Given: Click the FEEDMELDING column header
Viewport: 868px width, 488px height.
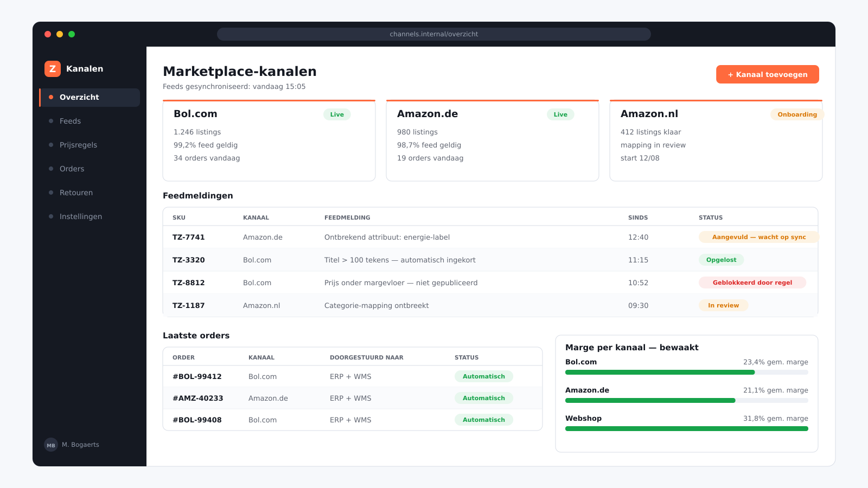Looking at the screenshot, I should 347,218.
